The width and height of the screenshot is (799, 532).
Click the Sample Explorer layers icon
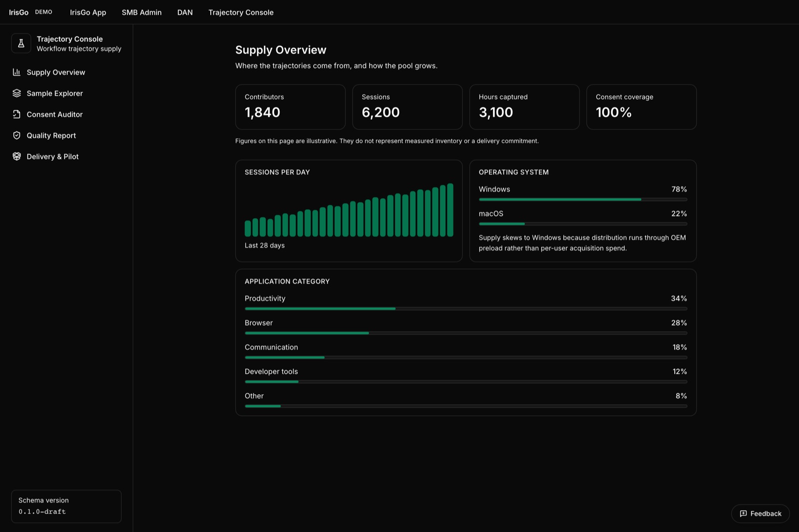(16, 93)
